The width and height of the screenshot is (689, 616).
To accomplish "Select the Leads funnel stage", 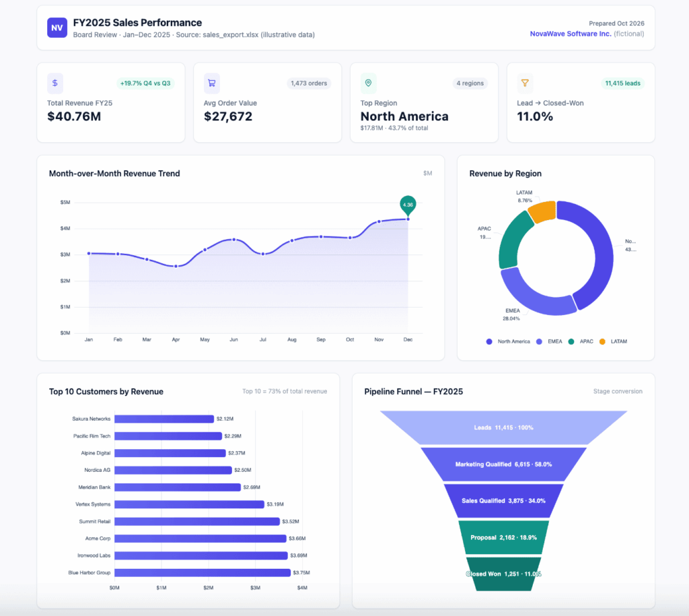I will pos(503,427).
